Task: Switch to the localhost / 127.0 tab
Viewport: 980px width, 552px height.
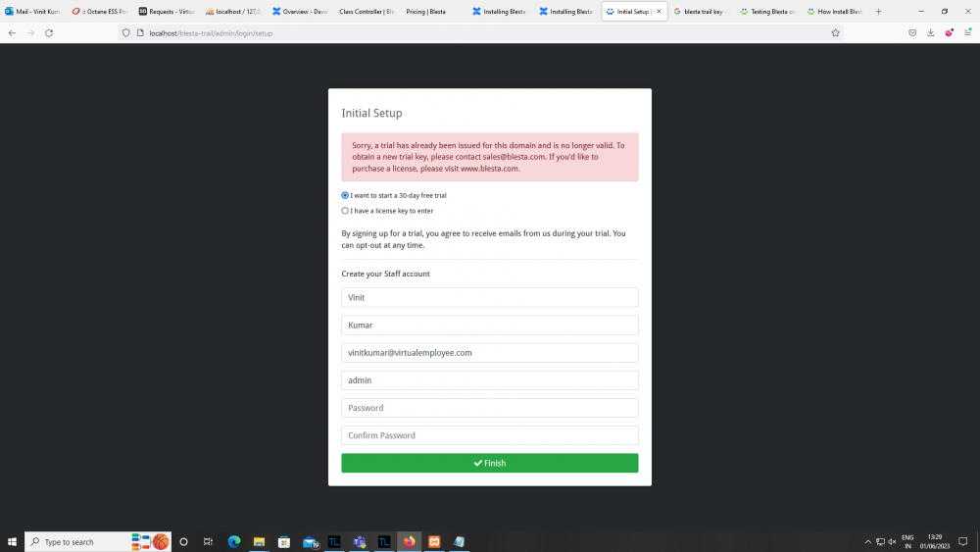Action: click(x=233, y=11)
